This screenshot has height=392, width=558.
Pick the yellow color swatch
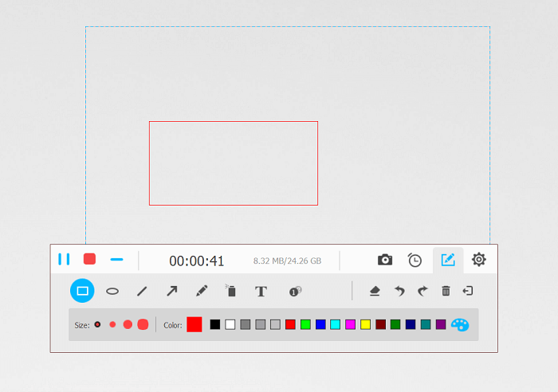coord(365,324)
